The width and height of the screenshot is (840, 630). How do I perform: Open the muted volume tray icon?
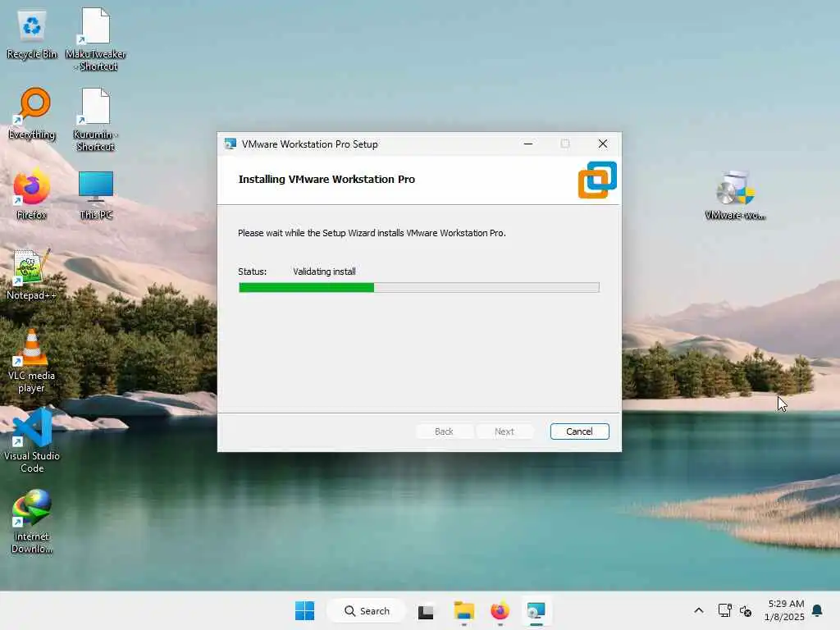coord(745,610)
